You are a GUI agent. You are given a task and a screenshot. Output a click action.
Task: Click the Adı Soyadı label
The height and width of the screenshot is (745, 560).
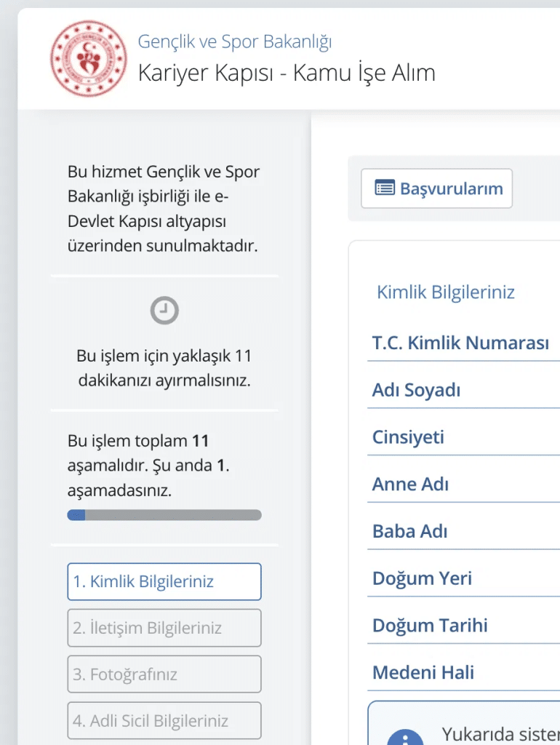click(416, 390)
